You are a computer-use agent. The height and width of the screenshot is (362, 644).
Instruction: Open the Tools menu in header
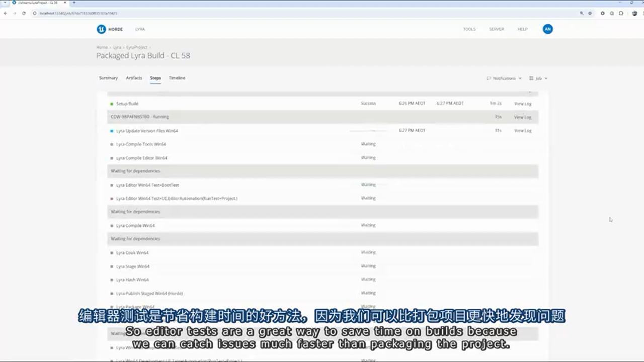point(469,29)
